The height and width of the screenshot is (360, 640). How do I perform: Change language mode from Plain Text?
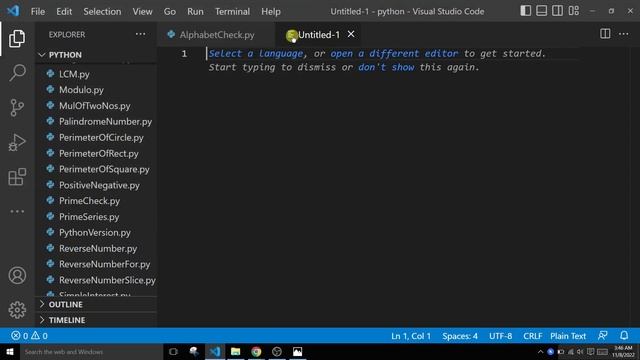coord(568,336)
